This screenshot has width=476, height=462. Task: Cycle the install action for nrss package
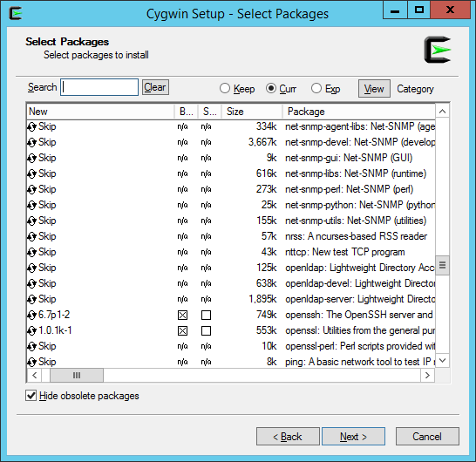tap(32, 236)
